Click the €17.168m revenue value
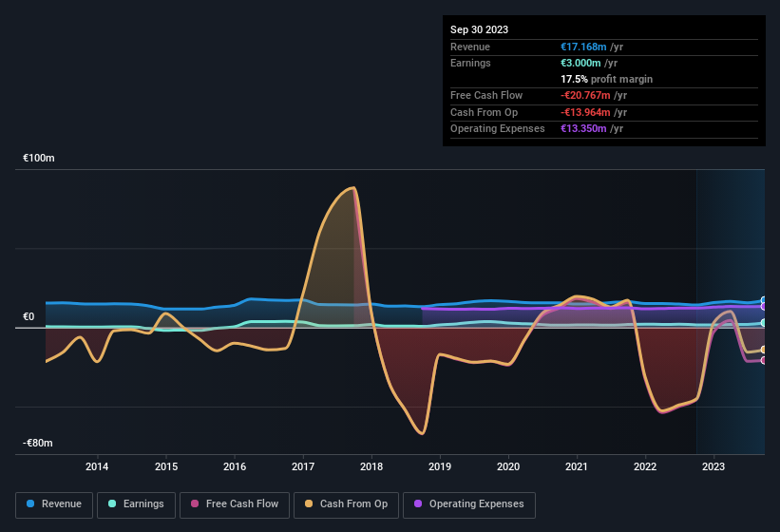 [583, 47]
